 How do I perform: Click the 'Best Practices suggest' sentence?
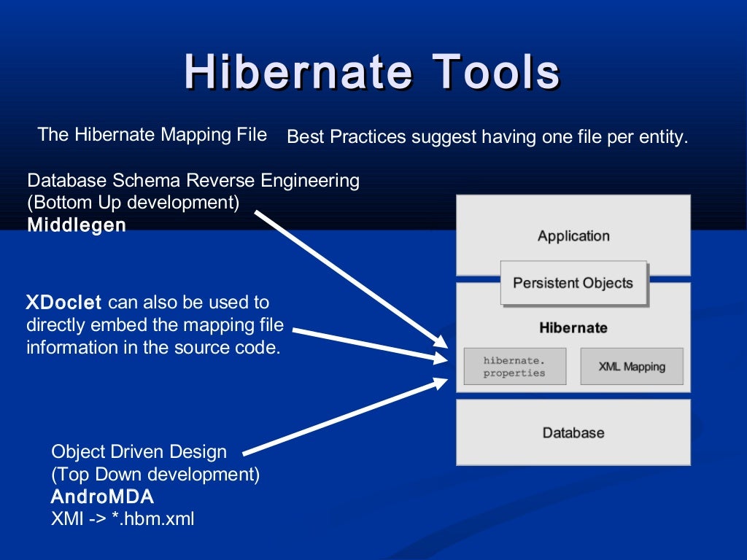(x=487, y=136)
